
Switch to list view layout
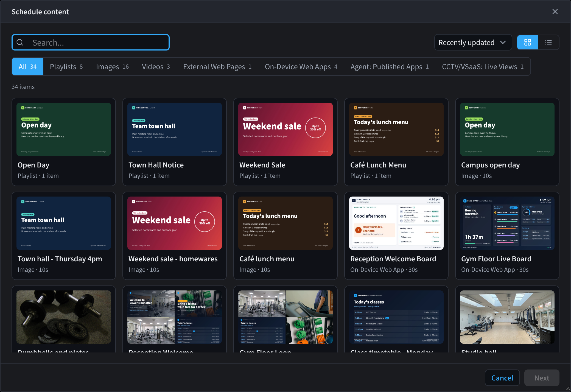pyautogui.click(x=548, y=42)
